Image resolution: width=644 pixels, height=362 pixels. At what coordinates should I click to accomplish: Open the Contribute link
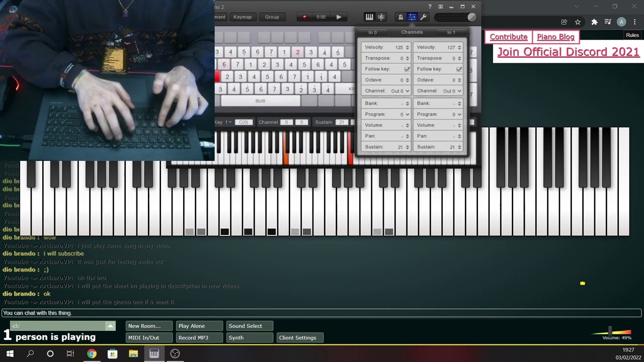(509, 37)
